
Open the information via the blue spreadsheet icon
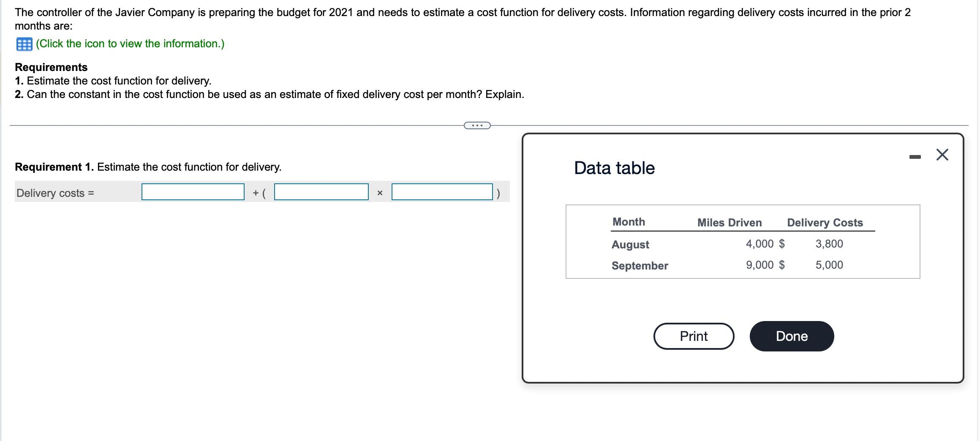(x=24, y=44)
